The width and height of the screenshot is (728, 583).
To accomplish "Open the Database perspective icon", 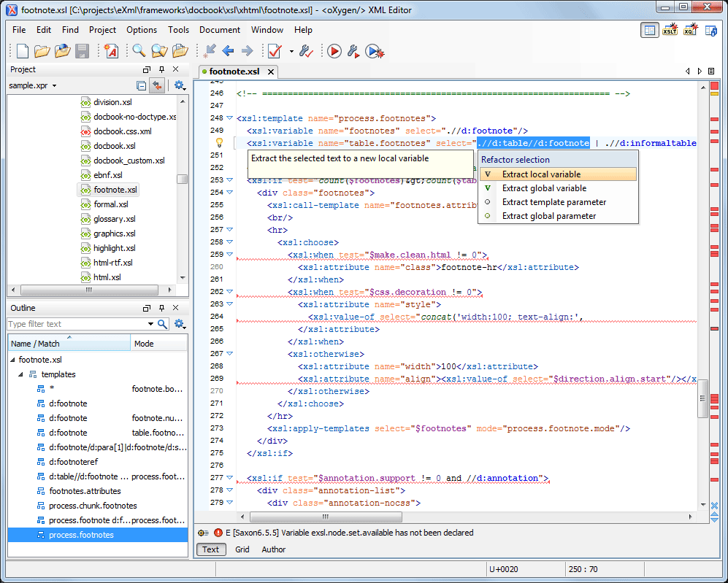I will (x=710, y=30).
